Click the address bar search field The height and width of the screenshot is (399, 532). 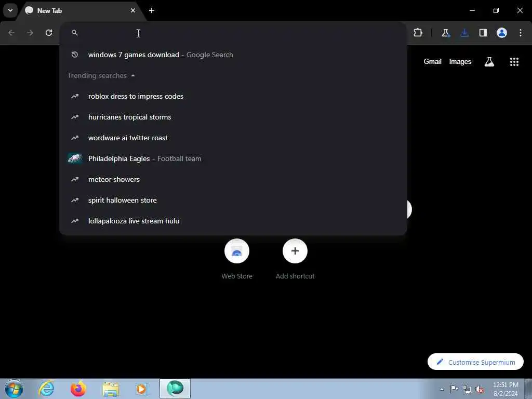(233, 33)
